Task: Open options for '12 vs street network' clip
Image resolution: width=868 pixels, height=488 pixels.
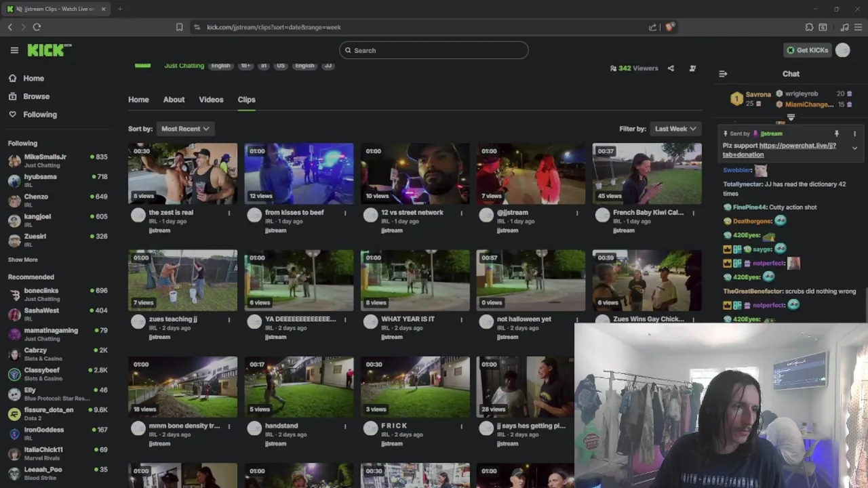Action: click(461, 213)
